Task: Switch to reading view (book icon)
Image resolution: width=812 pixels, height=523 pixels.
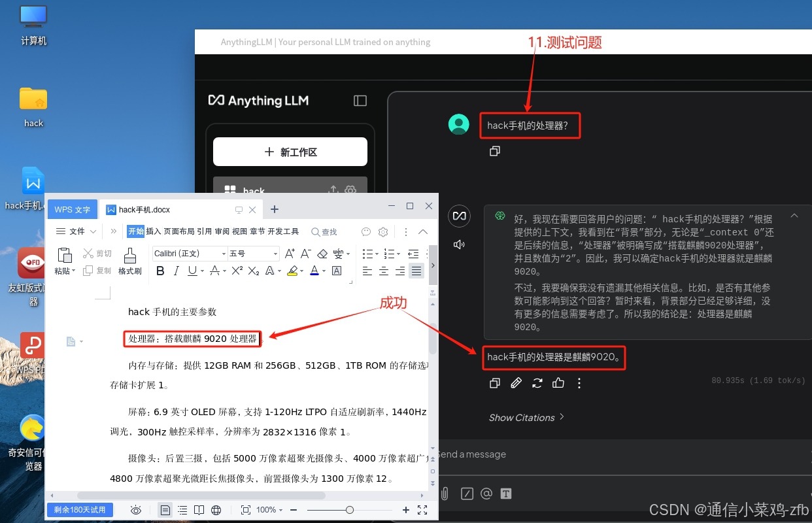Action: pos(199,510)
